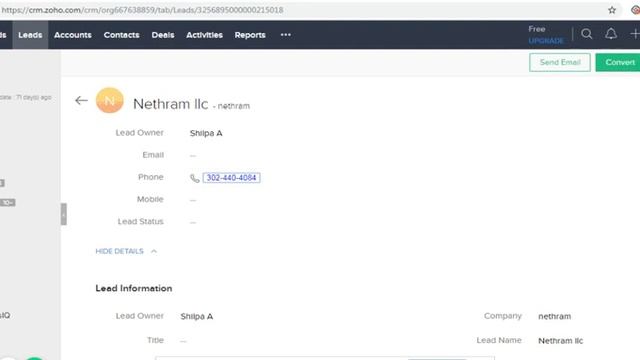640x360 pixels.
Task: Click the empty Mobile field value
Action: point(193,200)
